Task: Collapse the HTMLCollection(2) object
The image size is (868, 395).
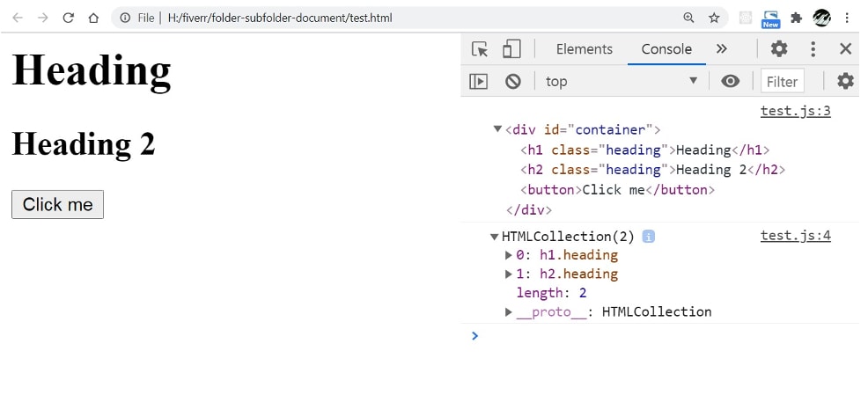Action: coord(495,237)
